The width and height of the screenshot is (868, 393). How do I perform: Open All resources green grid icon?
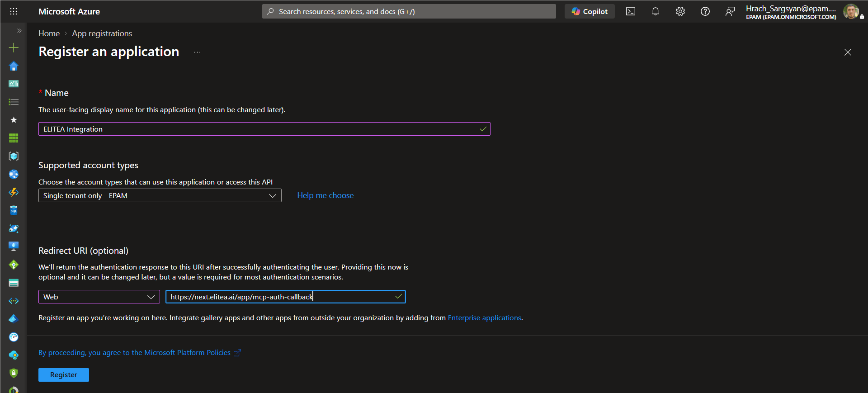[14, 138]
